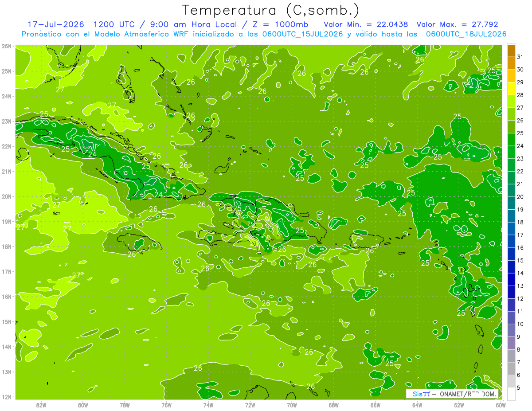Click the brown swatch above 31 on scale
This screenshot has width=532, height=411.
511,51
